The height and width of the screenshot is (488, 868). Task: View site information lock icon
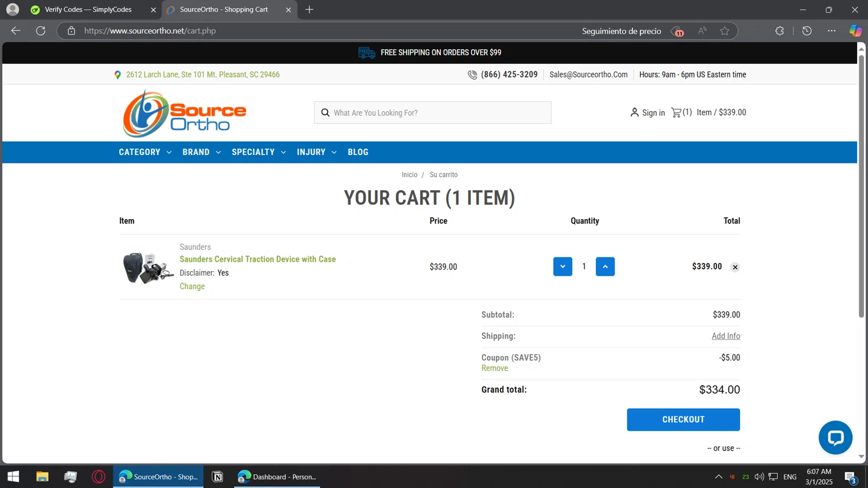pyautogui.click(x=71, y=31)
